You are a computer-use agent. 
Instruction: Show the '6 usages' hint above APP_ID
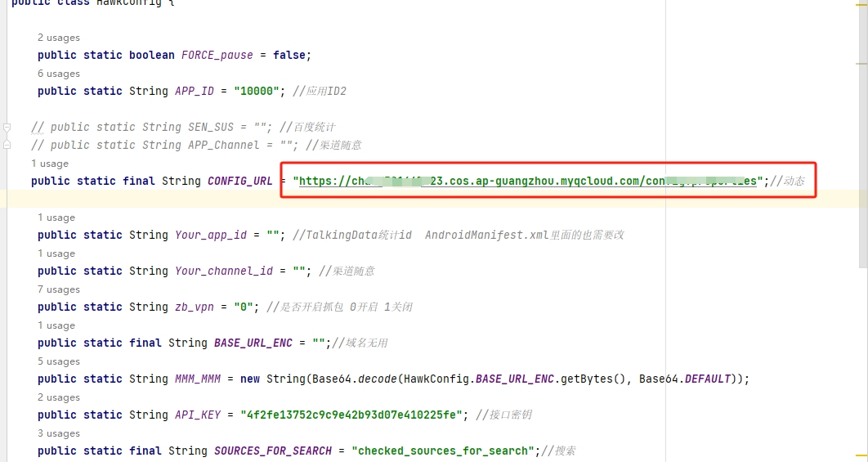coord(59,74)
